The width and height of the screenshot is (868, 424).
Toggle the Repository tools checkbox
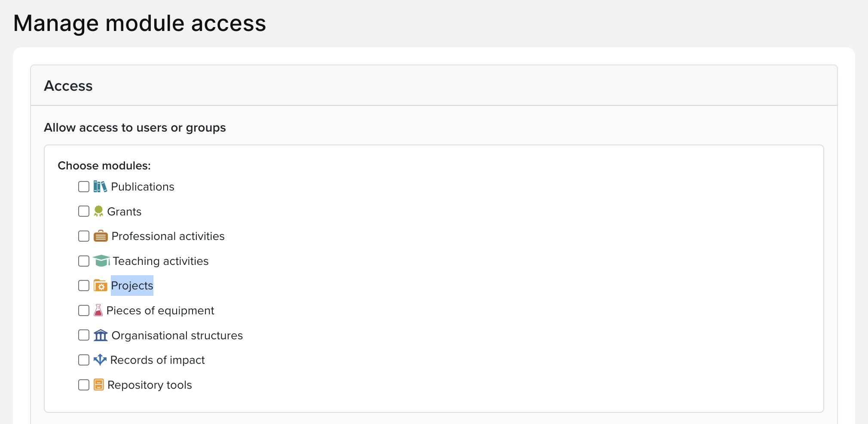(84, 385)
